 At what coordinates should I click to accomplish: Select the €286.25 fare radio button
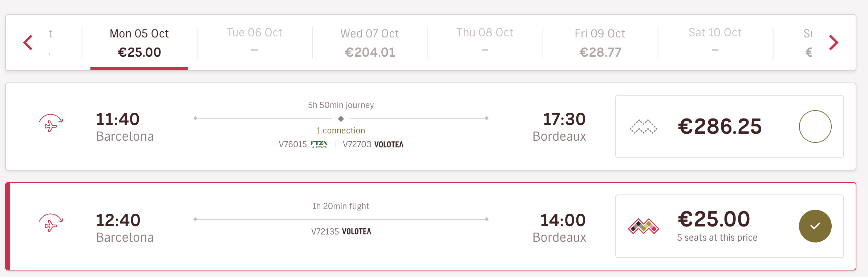815,127
